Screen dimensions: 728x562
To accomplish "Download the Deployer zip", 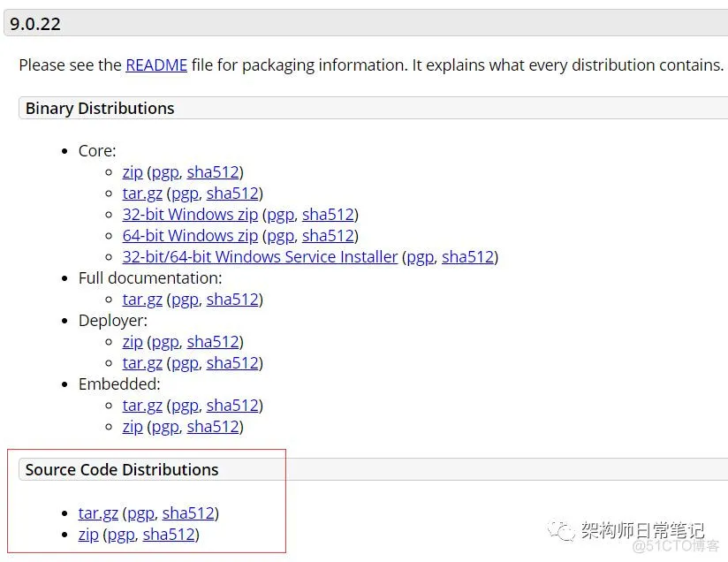I will coord(133,342).
